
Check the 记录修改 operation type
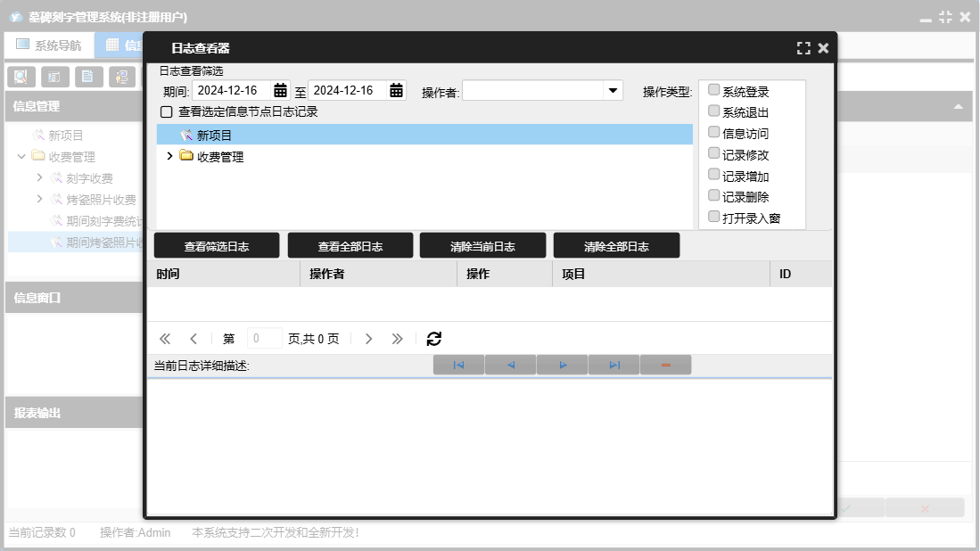pos(713,153)
